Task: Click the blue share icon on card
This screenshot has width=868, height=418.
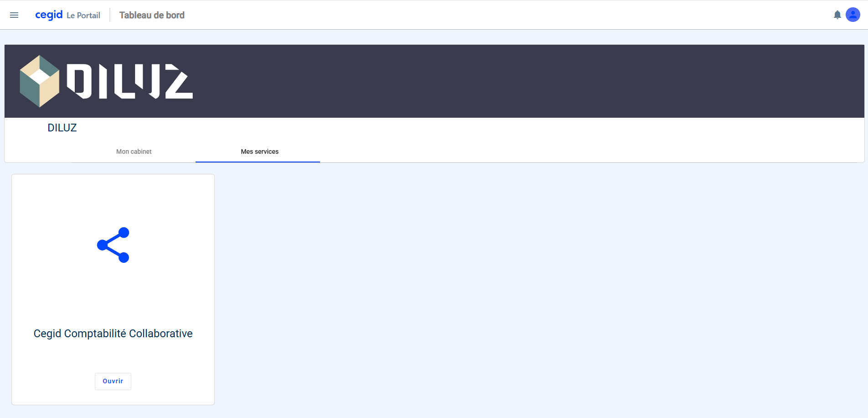Action: 113,245
